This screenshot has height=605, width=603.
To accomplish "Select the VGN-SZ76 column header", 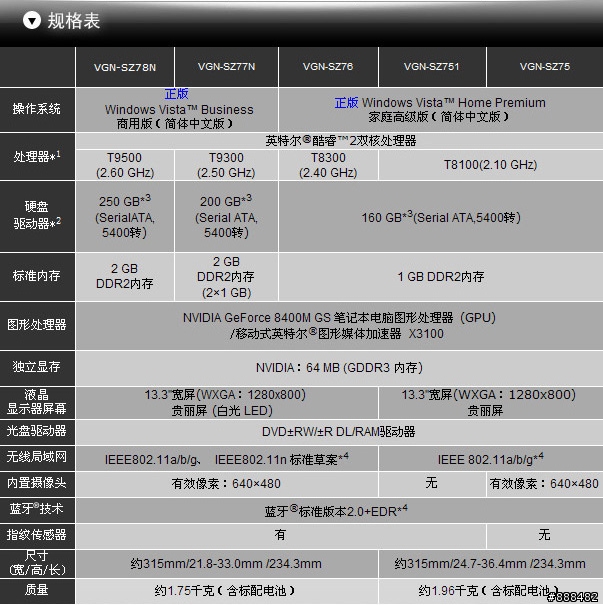I will [x=328, y=67].
